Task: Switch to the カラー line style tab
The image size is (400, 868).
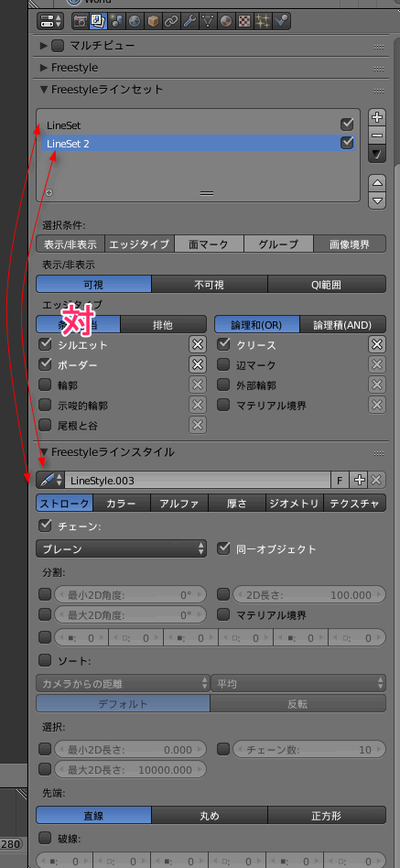Action: coord(122,504)
